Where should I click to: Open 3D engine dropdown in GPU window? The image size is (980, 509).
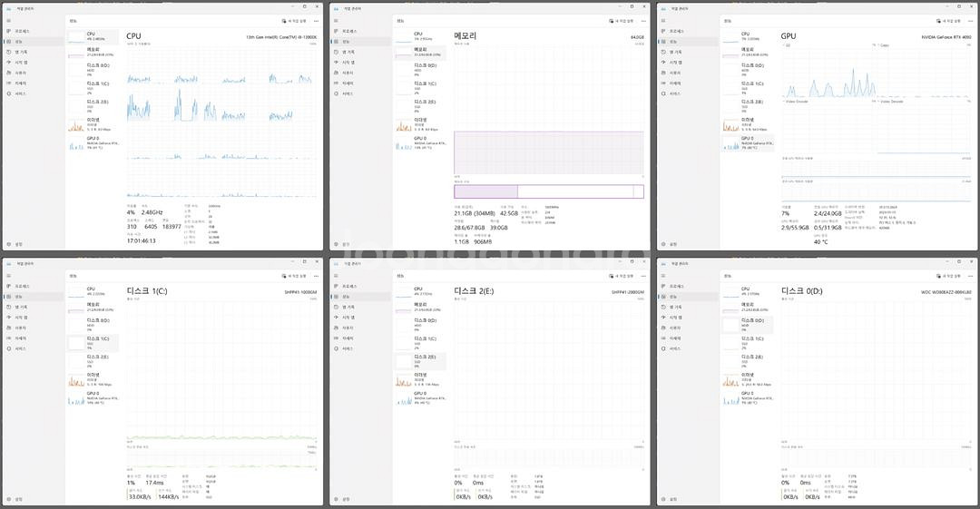(788, 45)
